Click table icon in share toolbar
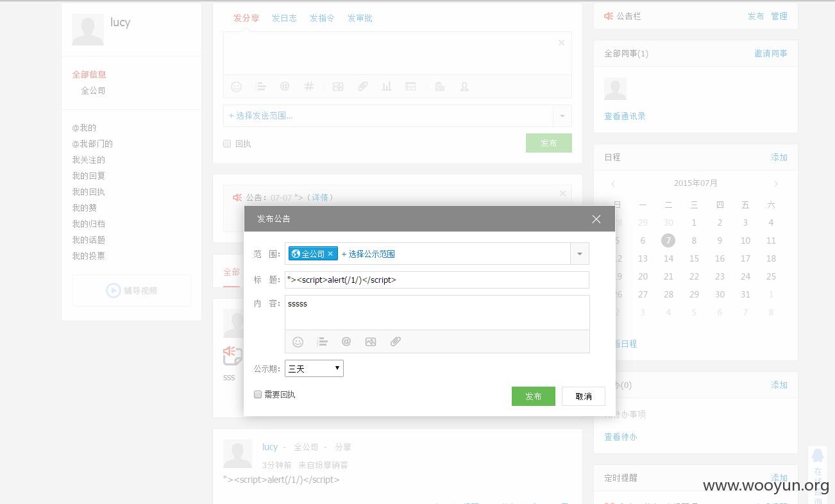835x504 pixels. 410,87
